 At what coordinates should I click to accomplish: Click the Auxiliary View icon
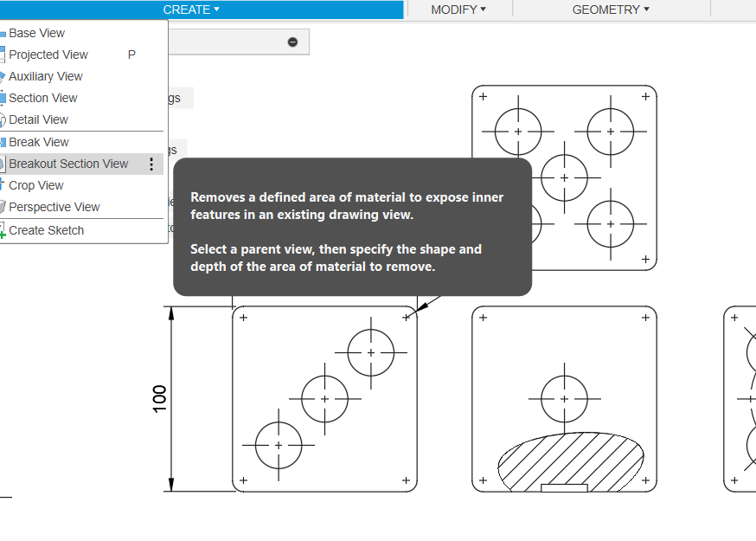pos(3,76)
